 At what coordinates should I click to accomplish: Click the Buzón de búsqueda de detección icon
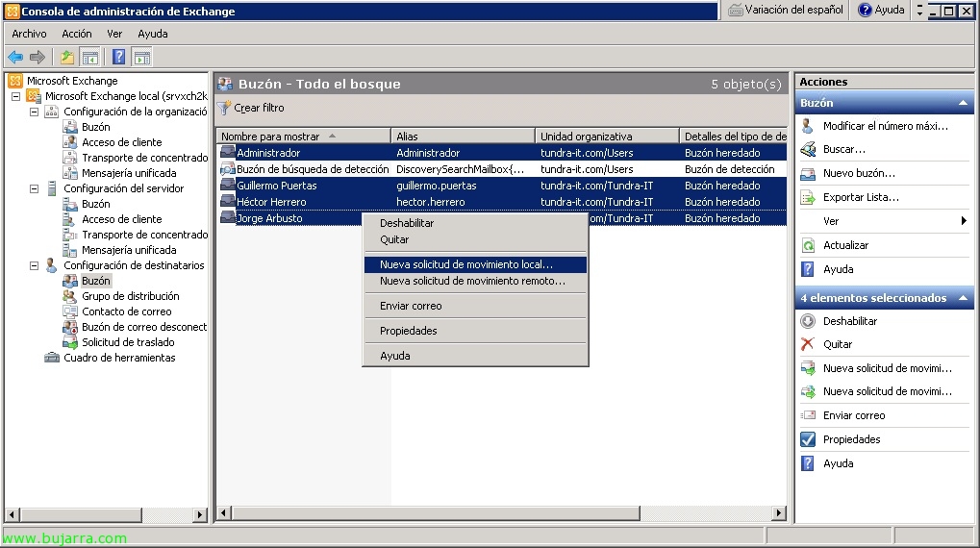pos(228,169)
